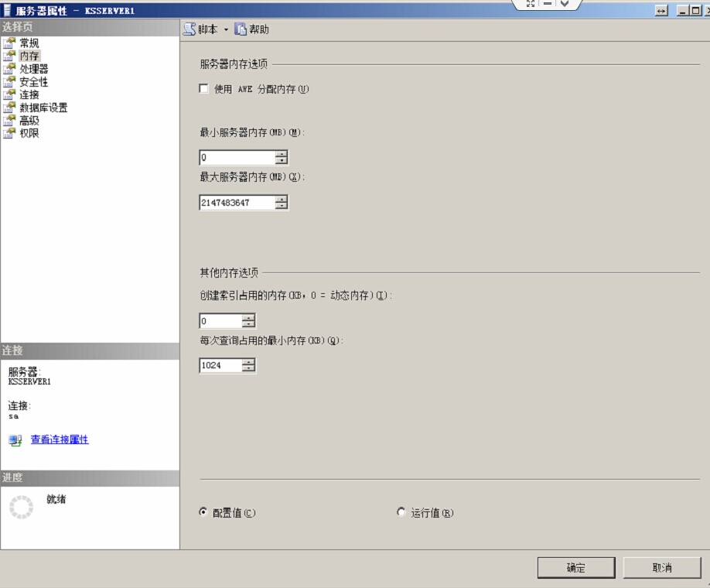This screenshot has height=588, width=710.
Task: Click the sa connection login text
Action: (14, 416)
